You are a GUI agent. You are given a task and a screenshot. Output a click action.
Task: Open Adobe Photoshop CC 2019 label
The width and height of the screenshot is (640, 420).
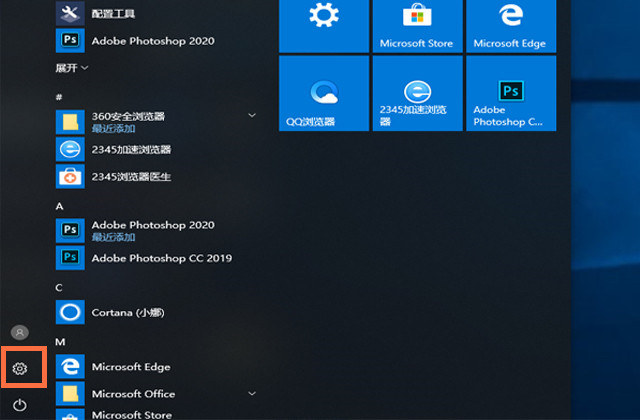pos(162,258)
